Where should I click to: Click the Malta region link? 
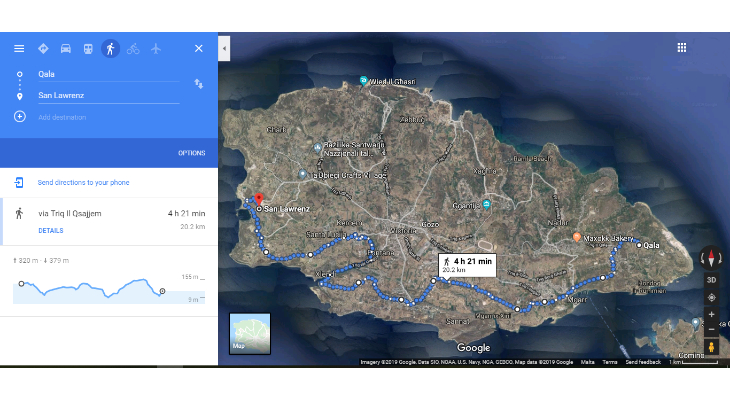click(588, 362)
